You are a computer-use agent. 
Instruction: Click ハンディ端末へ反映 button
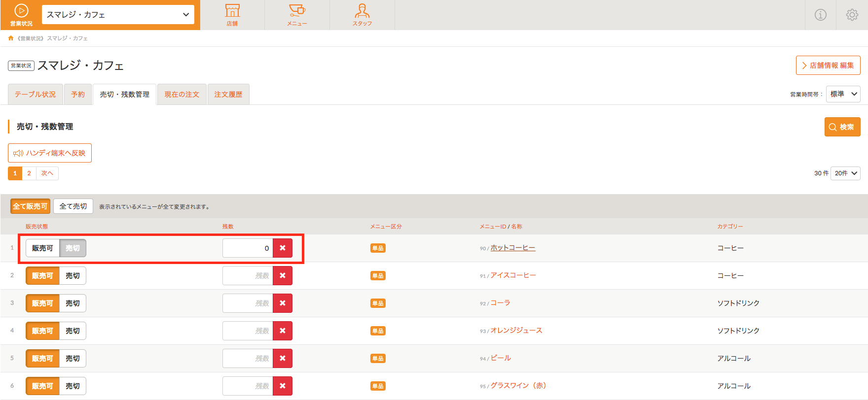(50, 153)
